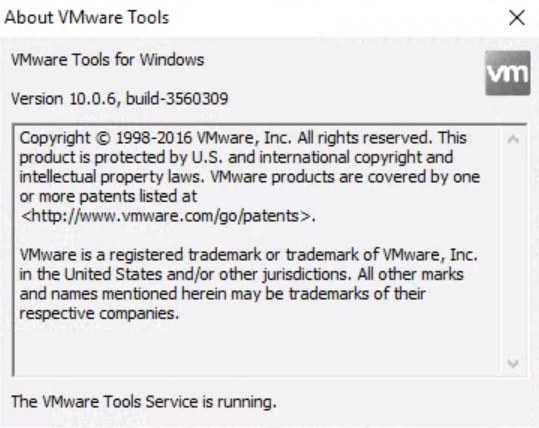Click the 'product is protected by U.S.' line

pyautogui.click(x=236, y=157)
